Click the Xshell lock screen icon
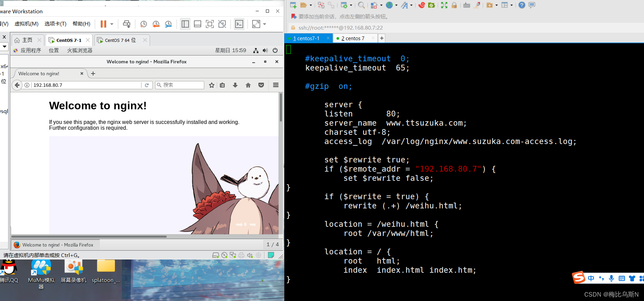Screen dimensions: 644x301 [x=454, y=5]
